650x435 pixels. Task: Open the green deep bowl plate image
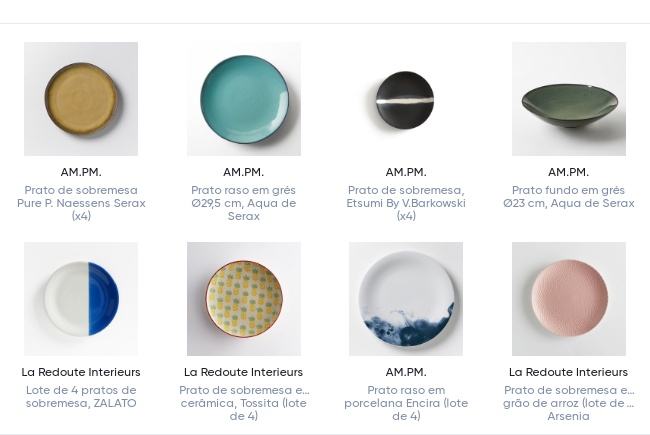tap(568, 99)
